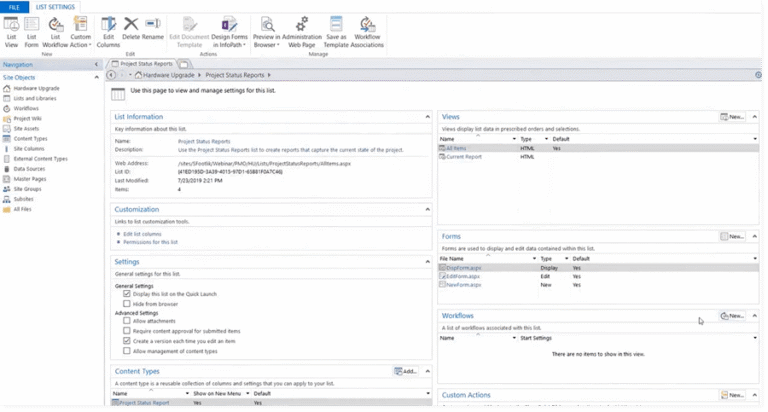Open Site Assets in navigation

26,128
